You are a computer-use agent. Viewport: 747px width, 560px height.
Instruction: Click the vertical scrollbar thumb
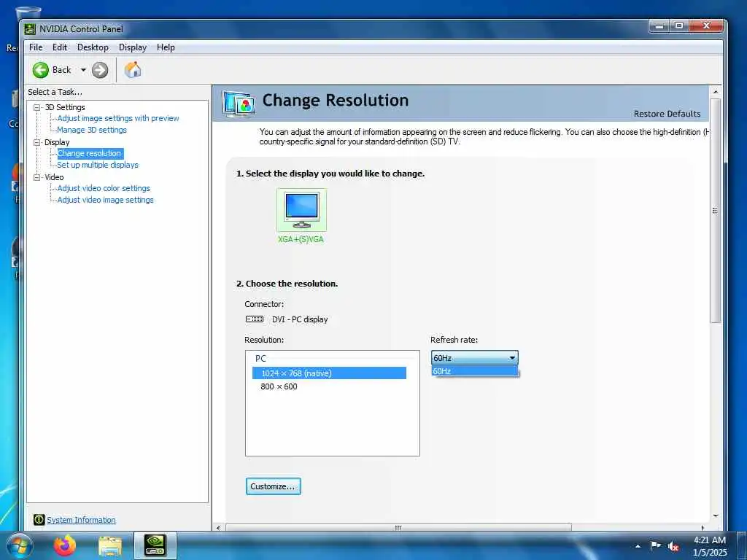[715, 211]
